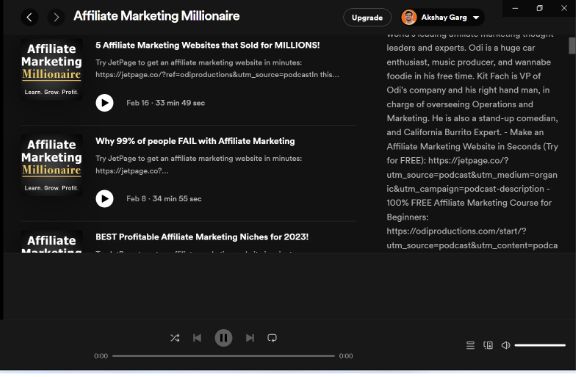The width and height of the screenshot is (576, 377).
Task: Click cover art of the MILLIONS episode
Action: coord(51,69)
